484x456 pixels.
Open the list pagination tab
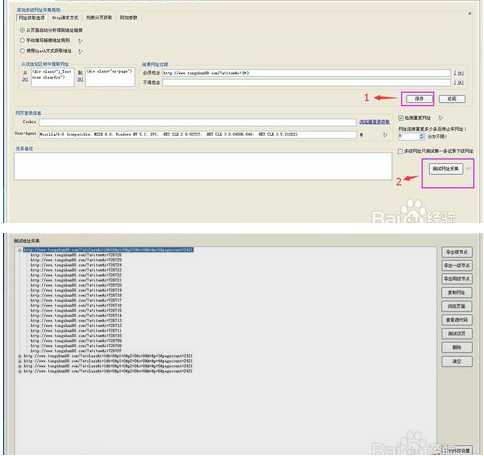point(99,17)
